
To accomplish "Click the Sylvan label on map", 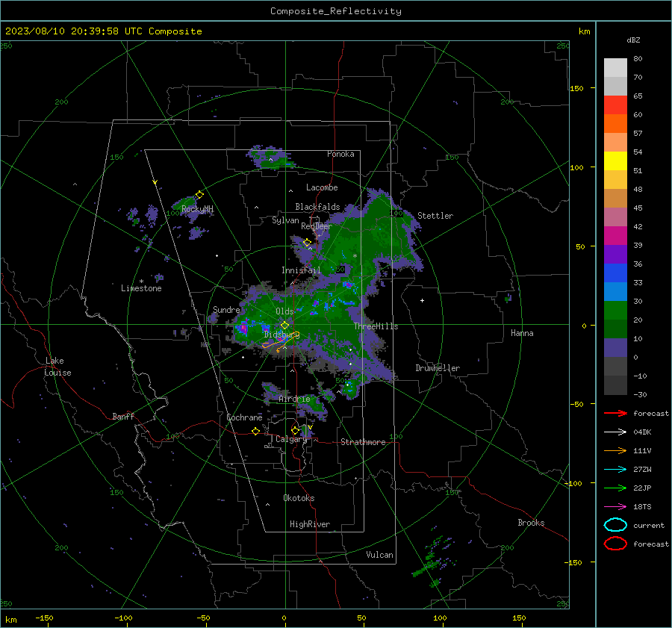I will coord(285,220).
